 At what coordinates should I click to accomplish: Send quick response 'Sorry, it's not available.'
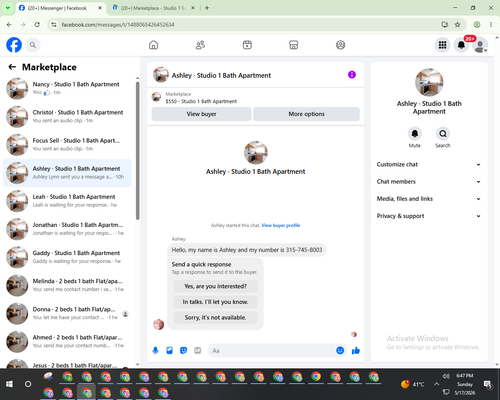[x=215, y=318]
